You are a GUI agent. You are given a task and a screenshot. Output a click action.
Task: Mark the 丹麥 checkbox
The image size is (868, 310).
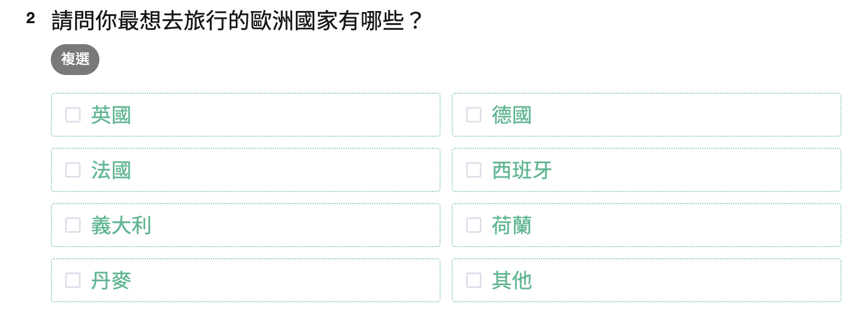(x=73, y=280)
